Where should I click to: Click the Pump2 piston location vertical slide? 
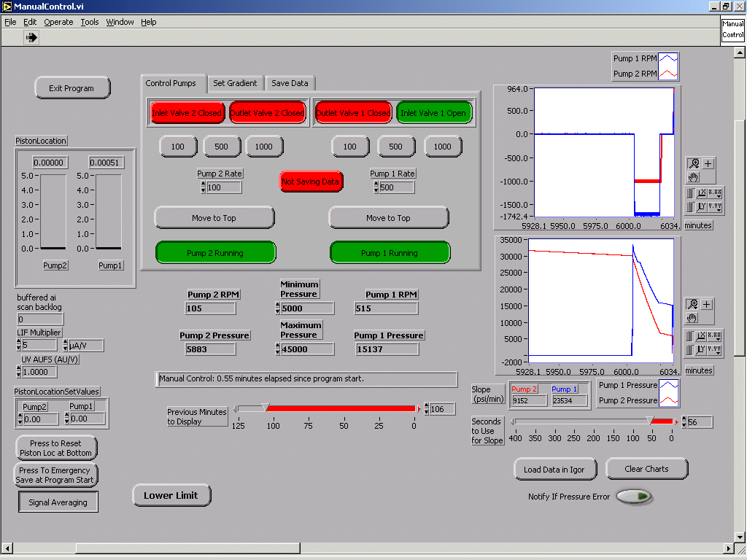(x=53, y=211)
